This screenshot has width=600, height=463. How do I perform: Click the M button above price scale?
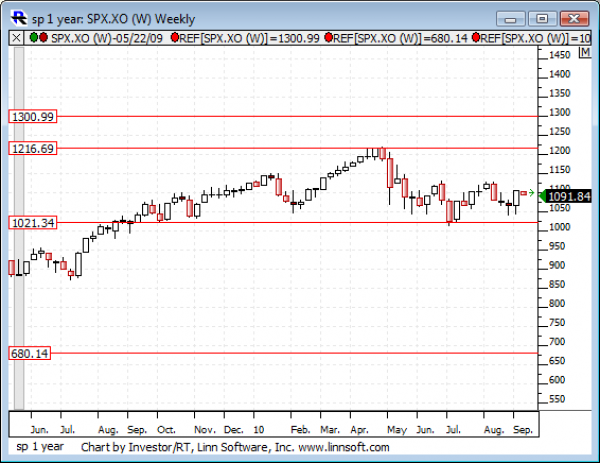[585, 52]
